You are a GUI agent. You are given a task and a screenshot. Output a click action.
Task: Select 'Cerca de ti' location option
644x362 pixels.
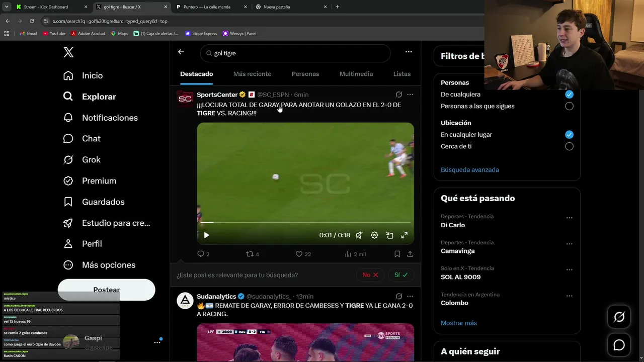click(x=569, y=146)
